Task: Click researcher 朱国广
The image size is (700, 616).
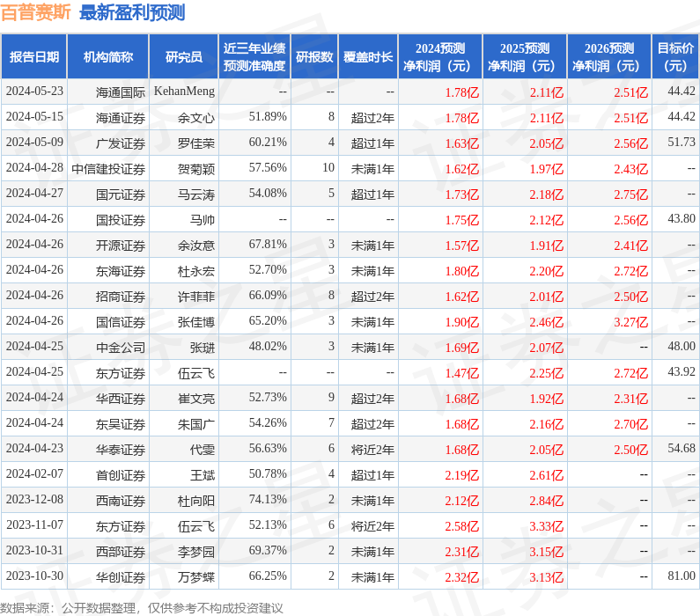Action: click(x=196, y=424)
